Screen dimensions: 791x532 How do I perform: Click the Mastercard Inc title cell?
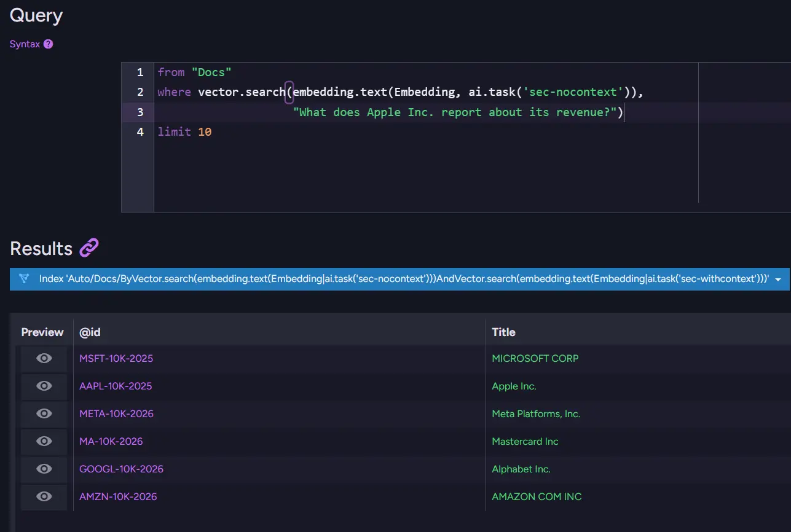pos(525,441)
